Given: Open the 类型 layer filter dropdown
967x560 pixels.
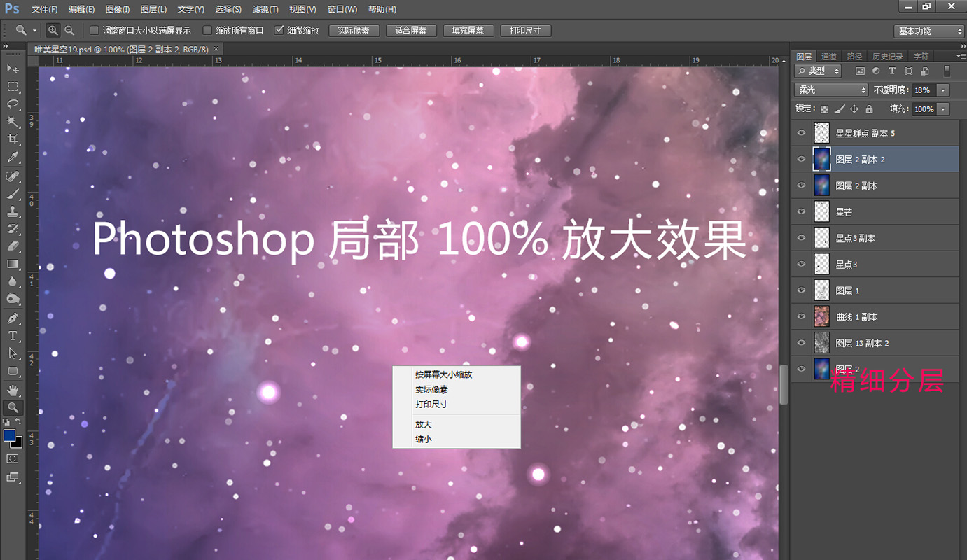Looking at the screenshot, I should pos(819,71).
